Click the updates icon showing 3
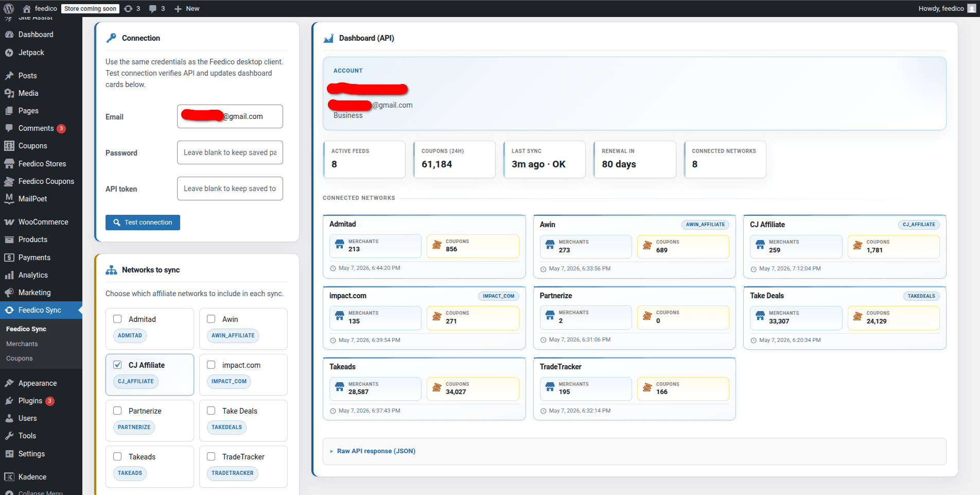The width and height of the screenshot is (980, 495). [x=128, y=9]
